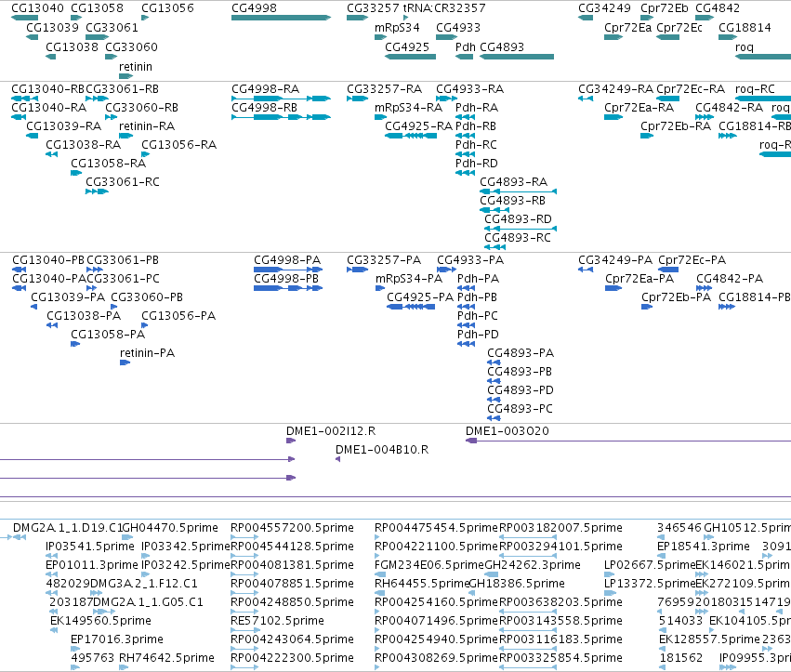Select the CG13039 gene feature
Viewport: 791px width, 672px height.
pos(32,37)
